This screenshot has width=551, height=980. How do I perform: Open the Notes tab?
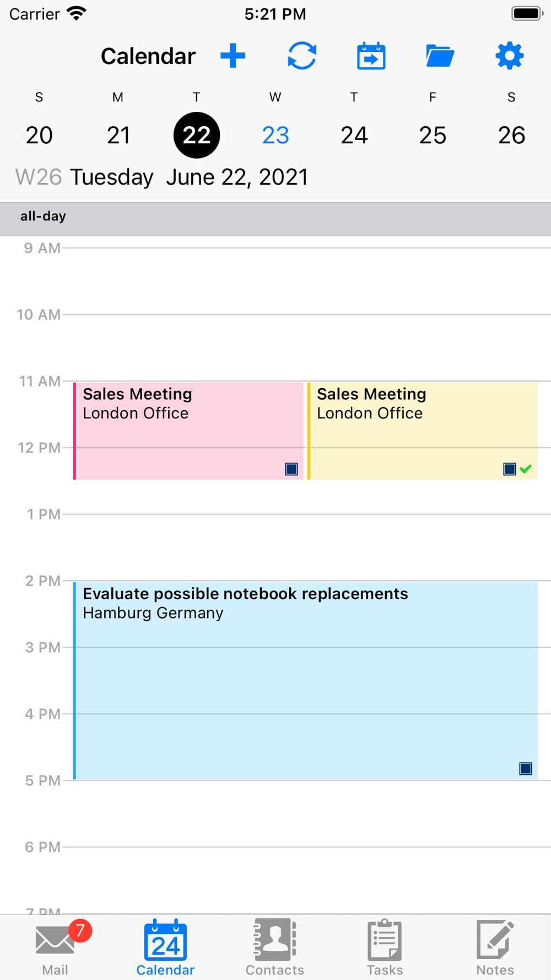pyautogui.click(x=495, y=947)
